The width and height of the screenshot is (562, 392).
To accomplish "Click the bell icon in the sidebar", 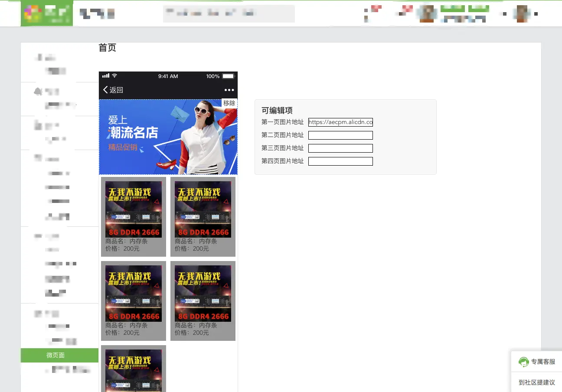I will pyautogui.click(x=38, y=91).
